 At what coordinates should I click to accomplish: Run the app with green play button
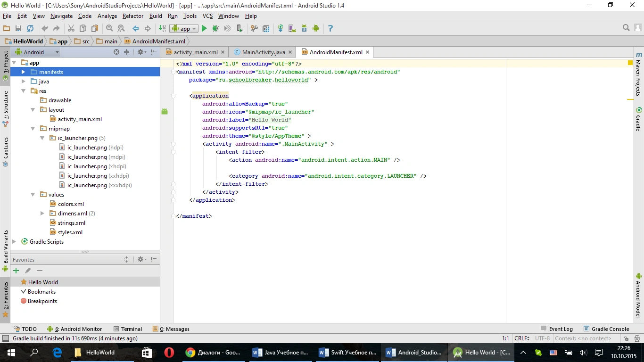pos(204,29)
